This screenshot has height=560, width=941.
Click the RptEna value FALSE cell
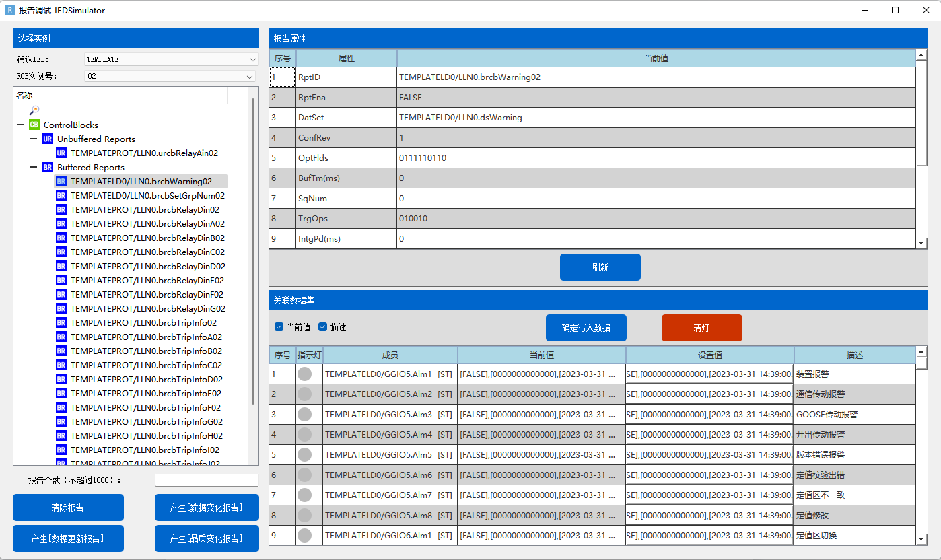[x=656, y=98]
